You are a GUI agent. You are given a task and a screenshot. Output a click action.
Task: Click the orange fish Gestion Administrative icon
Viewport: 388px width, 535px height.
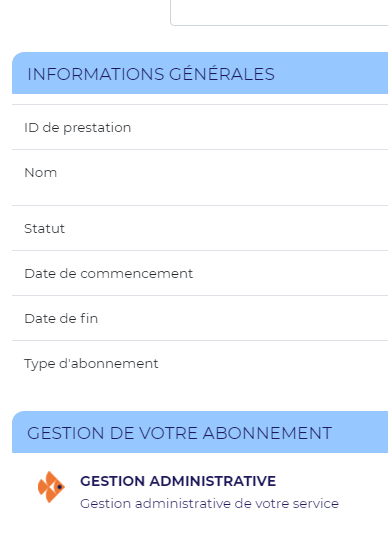[51, 487]
